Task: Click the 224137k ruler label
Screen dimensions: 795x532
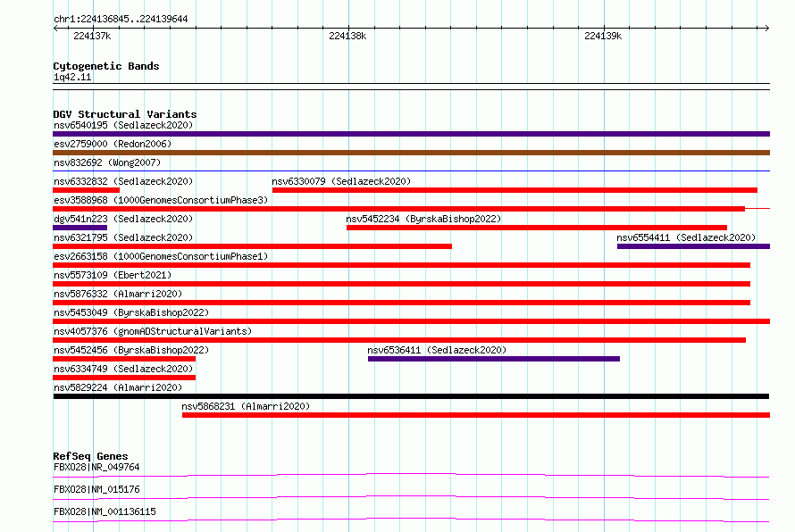Action: point(92,36)
